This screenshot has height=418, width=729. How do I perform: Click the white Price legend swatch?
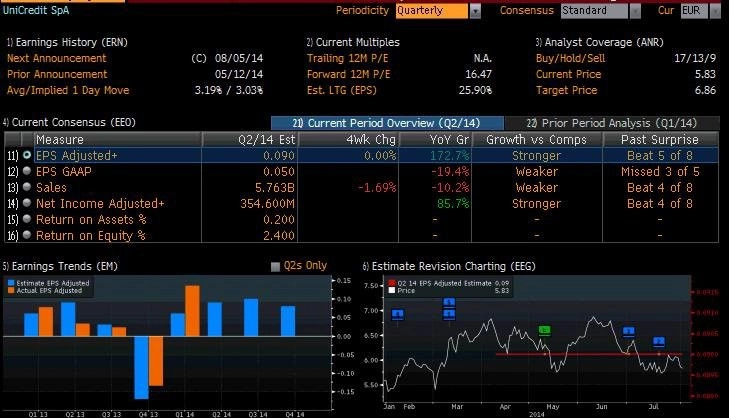tap(392, 291)
